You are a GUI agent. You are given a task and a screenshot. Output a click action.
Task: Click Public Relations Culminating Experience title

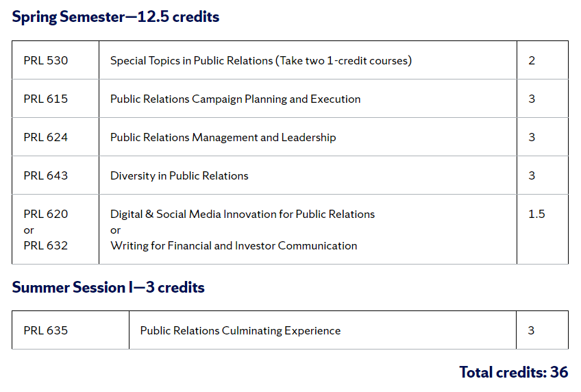point(240,330)
